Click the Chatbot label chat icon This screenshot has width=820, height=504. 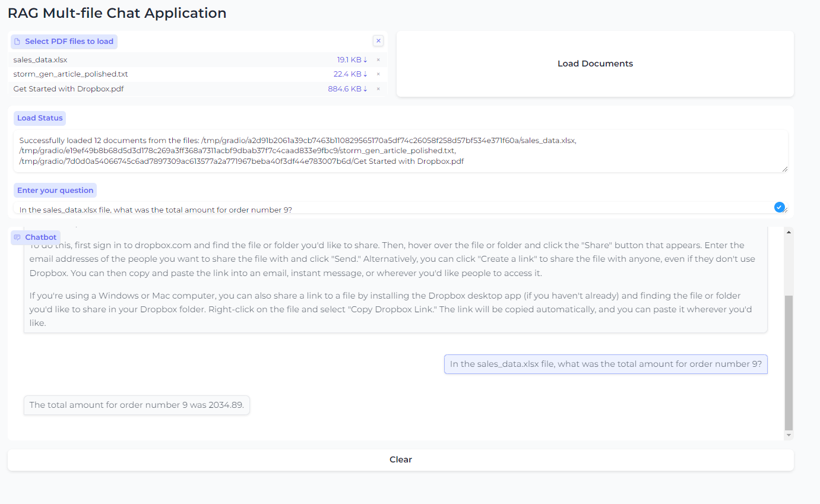(17, 237)
